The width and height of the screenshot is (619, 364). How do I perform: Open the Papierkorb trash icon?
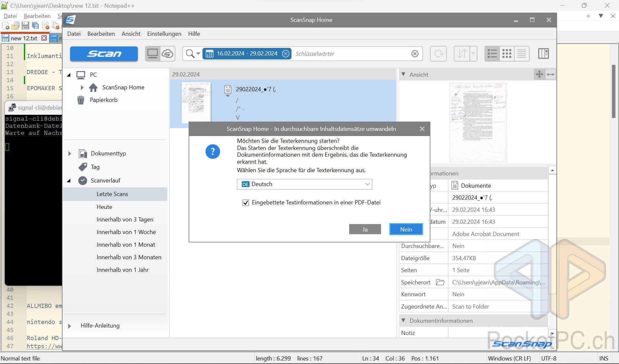coord(81,100)
